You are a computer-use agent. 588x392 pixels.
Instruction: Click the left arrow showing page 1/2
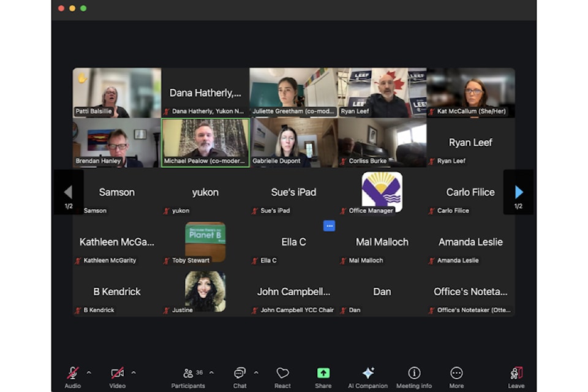click(x=69, y=192)
